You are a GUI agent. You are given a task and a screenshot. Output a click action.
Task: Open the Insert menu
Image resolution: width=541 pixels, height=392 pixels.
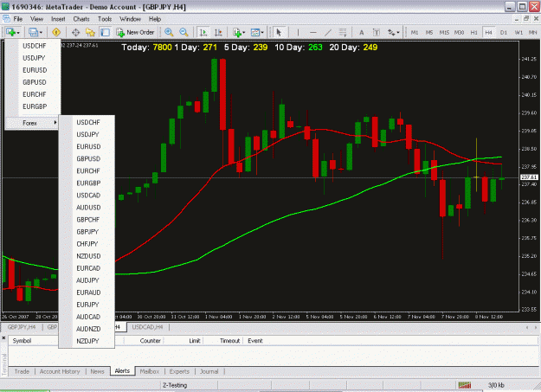pyautogui.click(x=58, y=19)
